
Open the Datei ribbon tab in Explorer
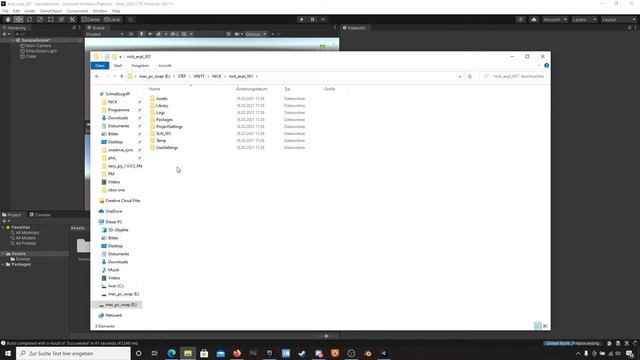pos(100,66)
